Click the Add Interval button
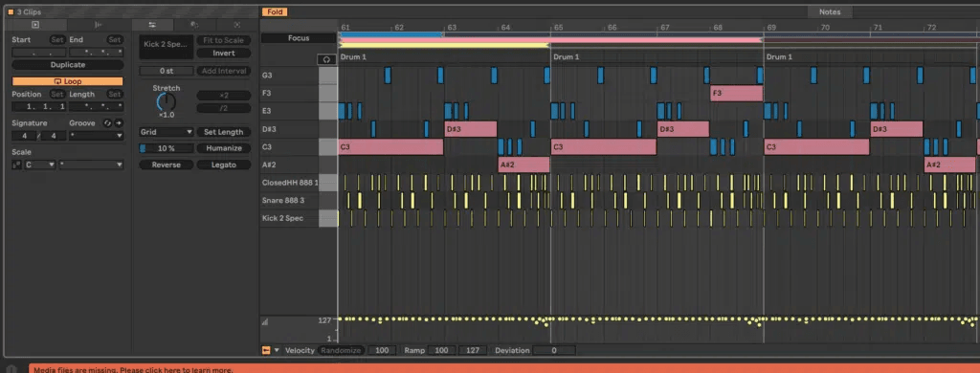 (x=224, y=71)
